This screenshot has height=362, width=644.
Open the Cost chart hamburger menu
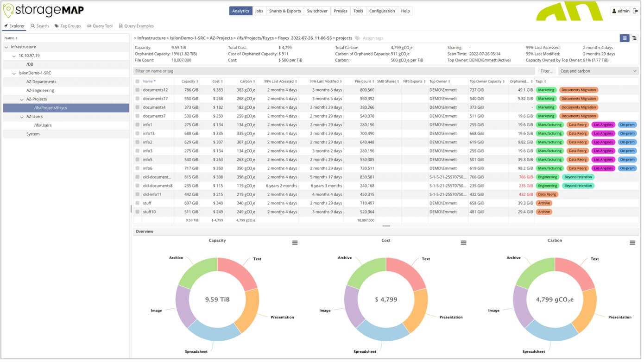coord(463,243)
